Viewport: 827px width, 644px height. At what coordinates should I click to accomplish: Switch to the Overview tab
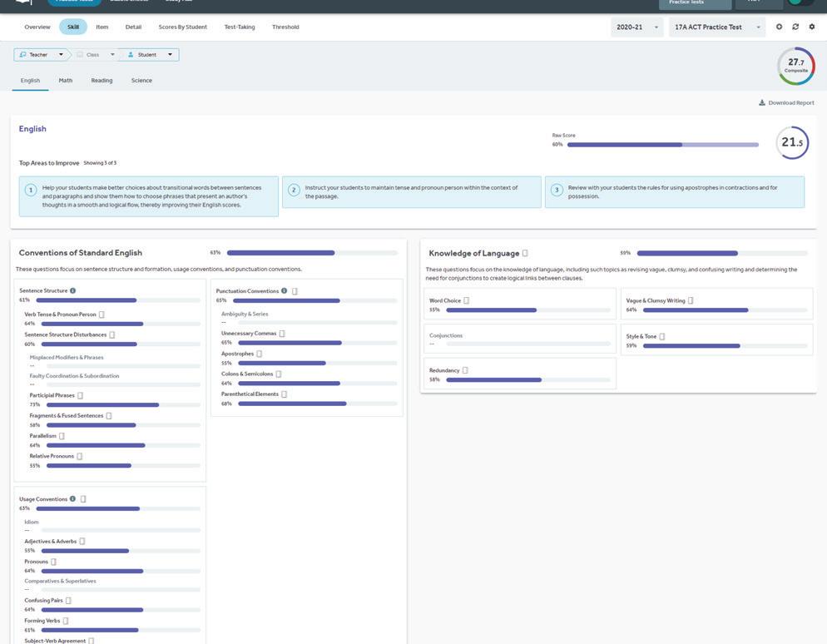coord(37,27)
